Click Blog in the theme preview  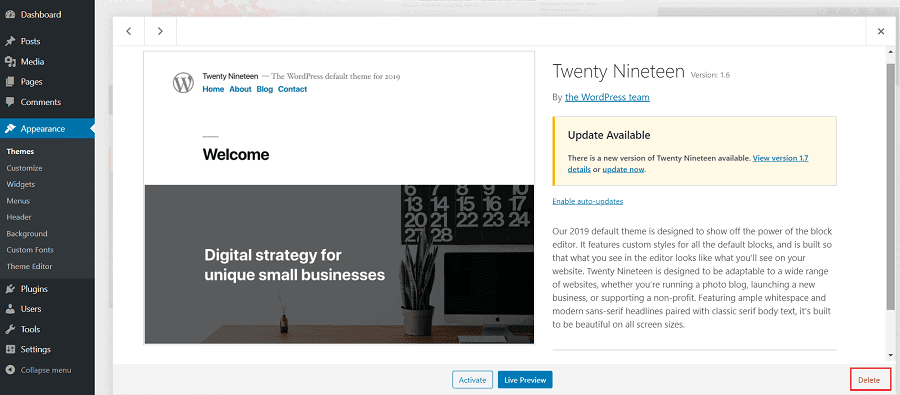point(265,89)
